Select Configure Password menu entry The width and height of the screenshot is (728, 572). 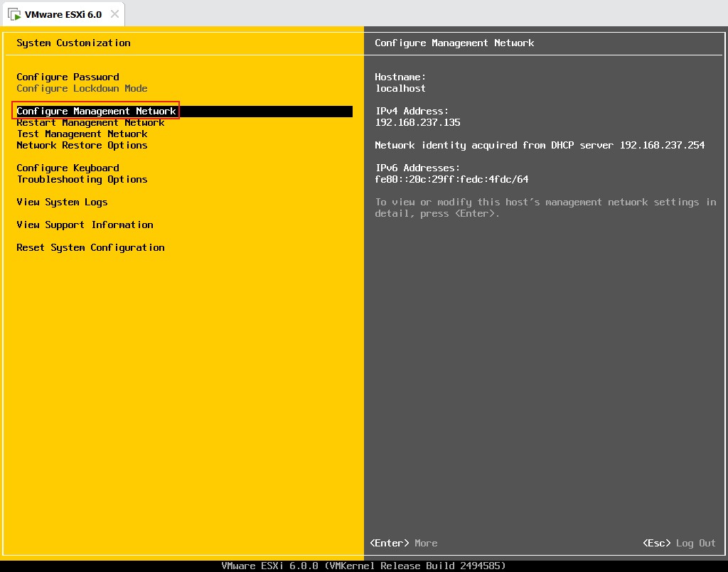(68, 77)
